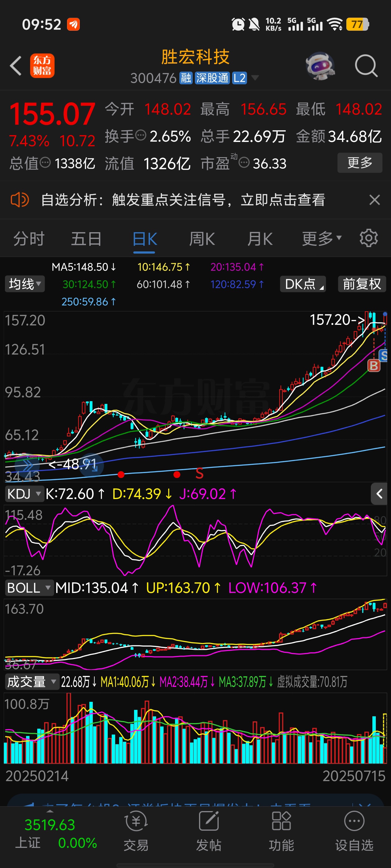Tap the MA5:148.50 value
This screenshot has height=868, width=391.
(83, 267)
